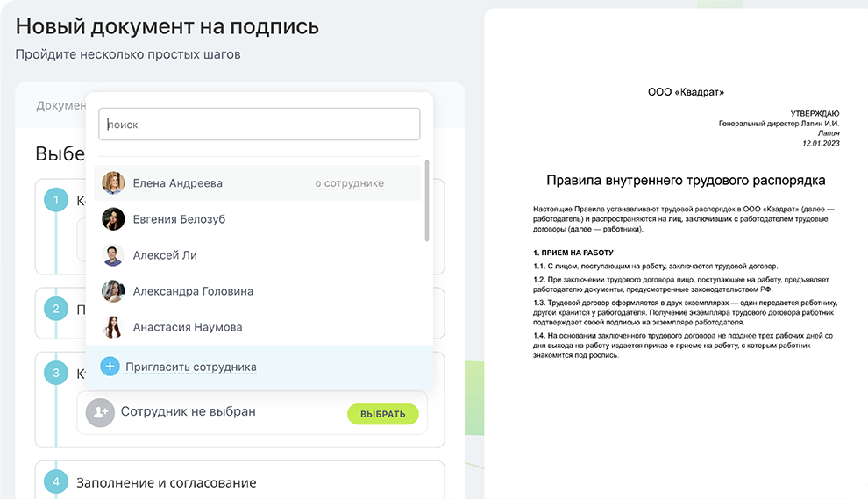Click Елена Андреева's avatar photo
The image size is (868, 499).
[113, 183]
